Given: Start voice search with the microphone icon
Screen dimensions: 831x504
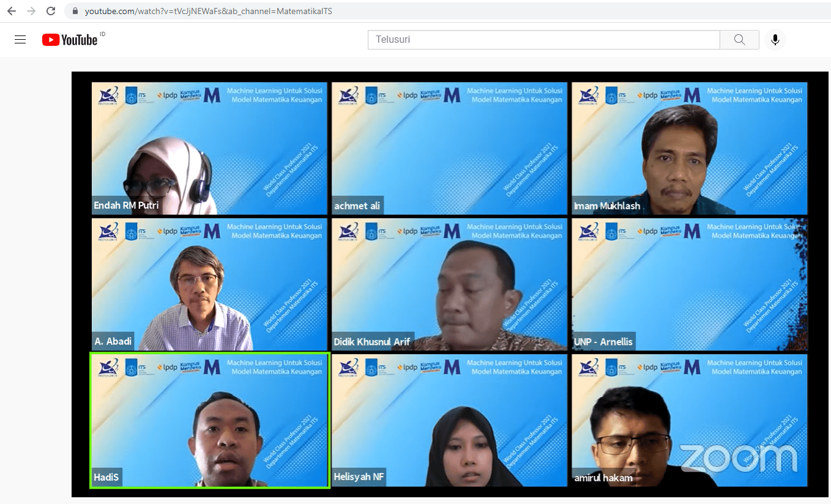Looking at the screenshot, I should 775,40.
